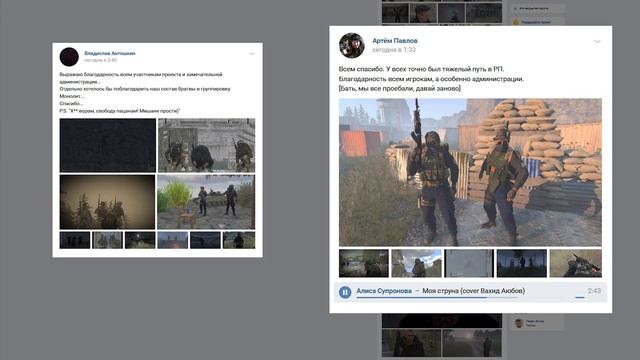
Task: Click the bracketed line starting with [Бать
Action: coord(400,88)
